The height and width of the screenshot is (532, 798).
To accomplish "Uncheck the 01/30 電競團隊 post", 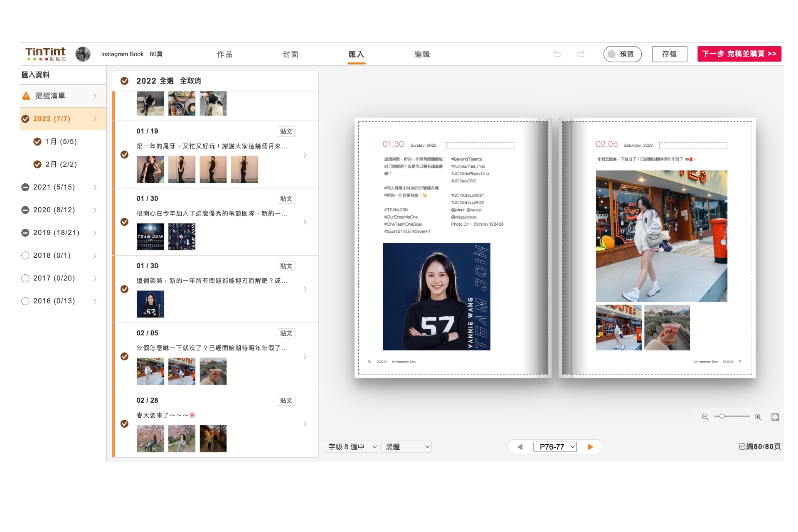I will (124, 222).
